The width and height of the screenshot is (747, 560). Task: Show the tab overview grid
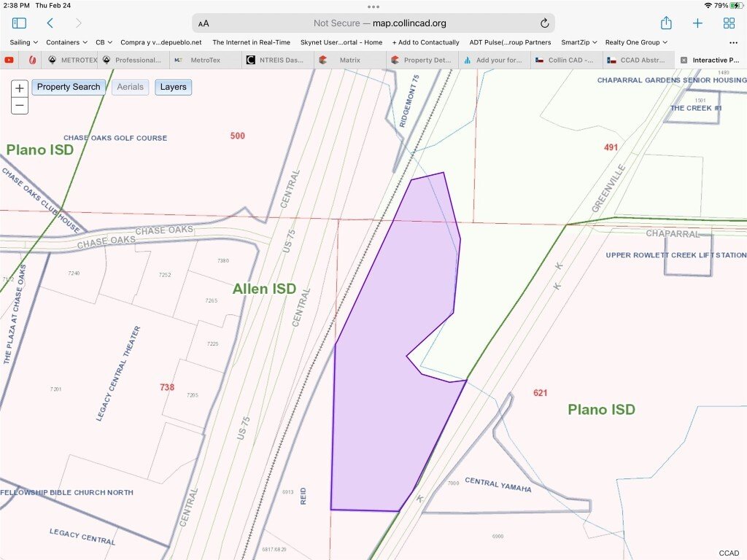729,23
